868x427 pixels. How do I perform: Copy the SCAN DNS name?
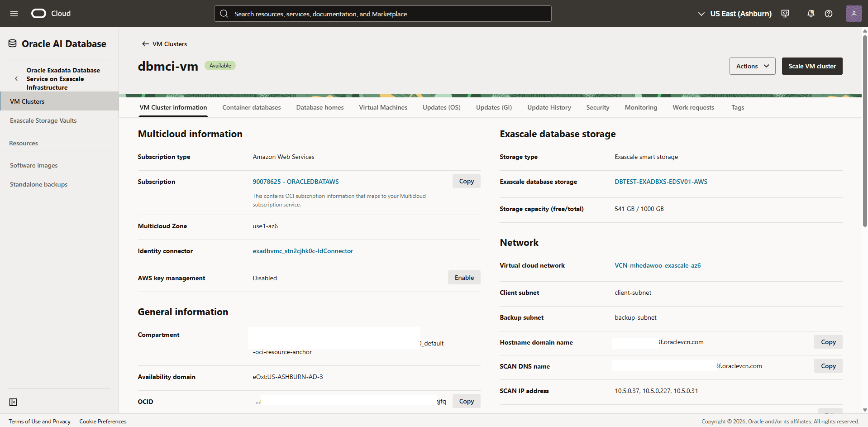(828, 366)
